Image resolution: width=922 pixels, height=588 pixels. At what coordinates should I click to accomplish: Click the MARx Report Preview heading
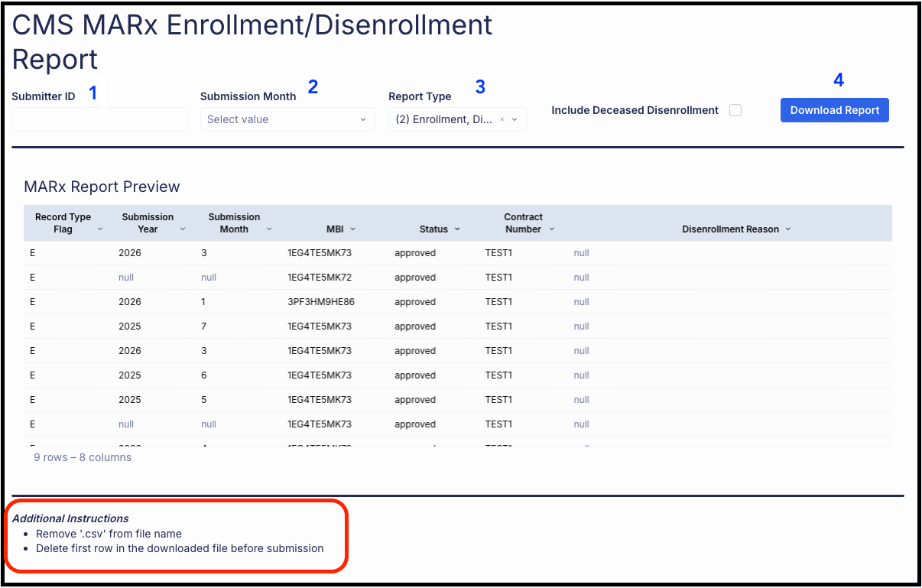[x=102, y=187]
